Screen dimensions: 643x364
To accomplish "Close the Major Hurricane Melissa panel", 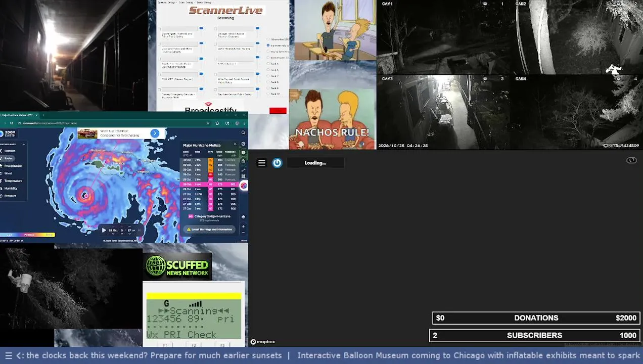I will click(x=235, y=144).
